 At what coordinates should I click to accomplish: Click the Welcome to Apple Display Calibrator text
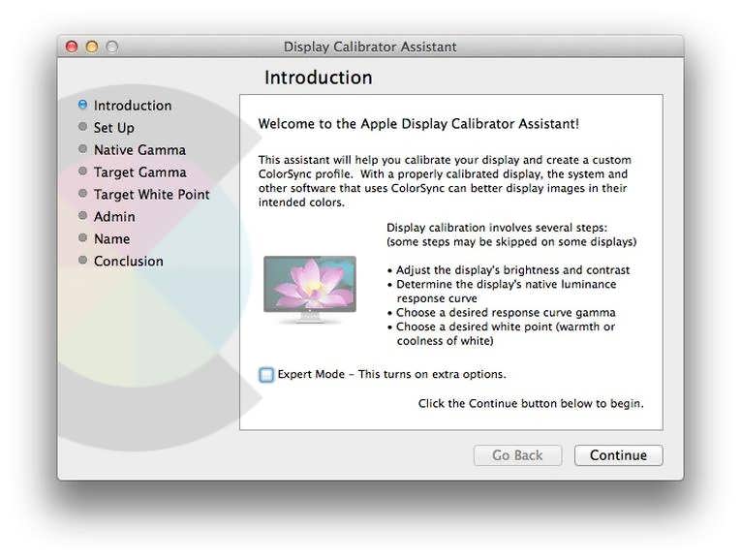point(418,124)
